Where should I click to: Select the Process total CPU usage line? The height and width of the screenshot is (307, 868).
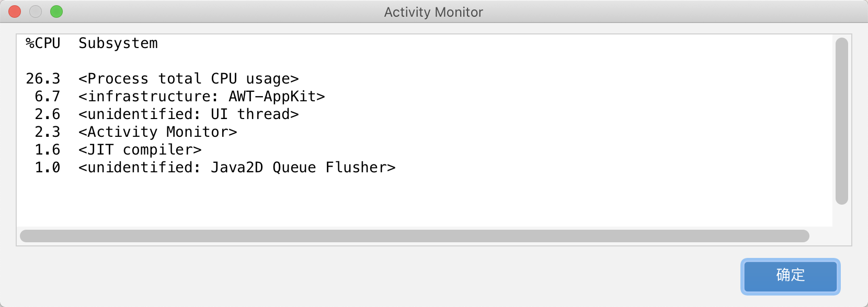coord(188,79)
